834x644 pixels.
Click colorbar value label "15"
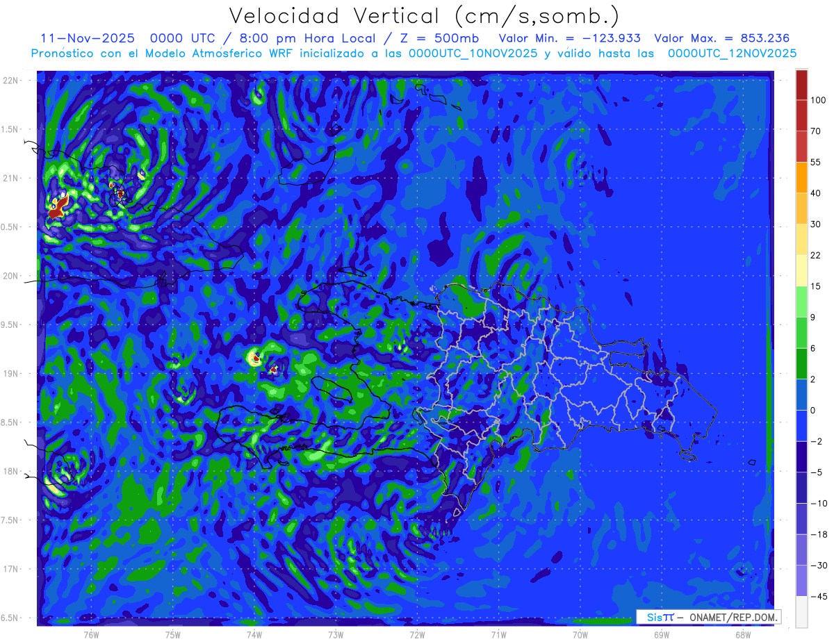click(817, 286)
